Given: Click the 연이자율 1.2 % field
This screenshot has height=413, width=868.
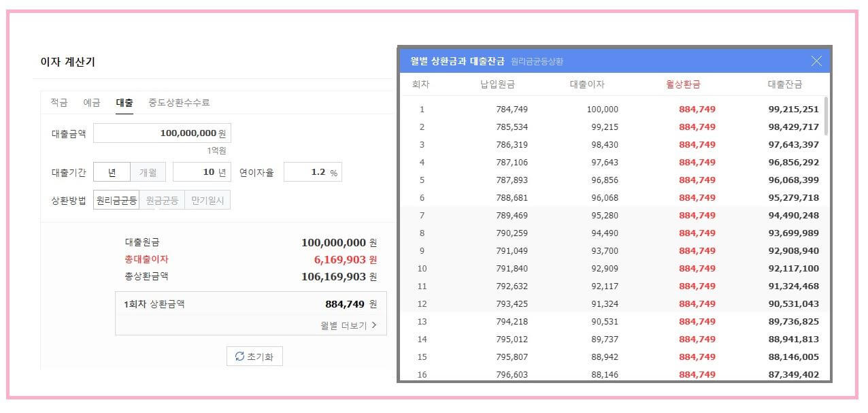Looking at the screenshot, I should coord(313,172).
